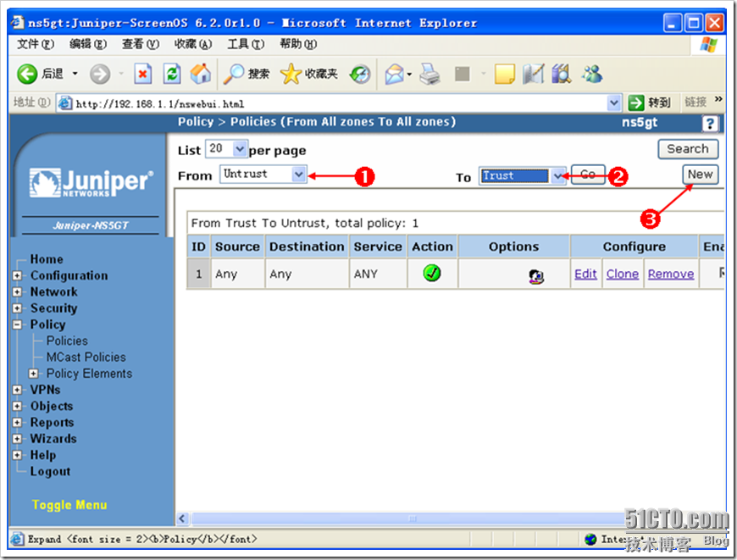The image size is (737, 560).
Task: Click the Juniper Networks logo
Action: click(x=91, y=182)
